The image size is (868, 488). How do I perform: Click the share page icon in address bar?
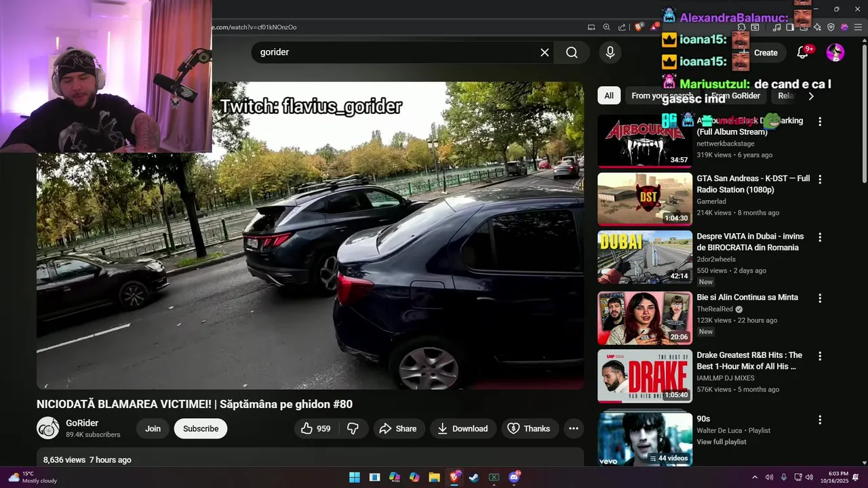click(x=622, y=27)
